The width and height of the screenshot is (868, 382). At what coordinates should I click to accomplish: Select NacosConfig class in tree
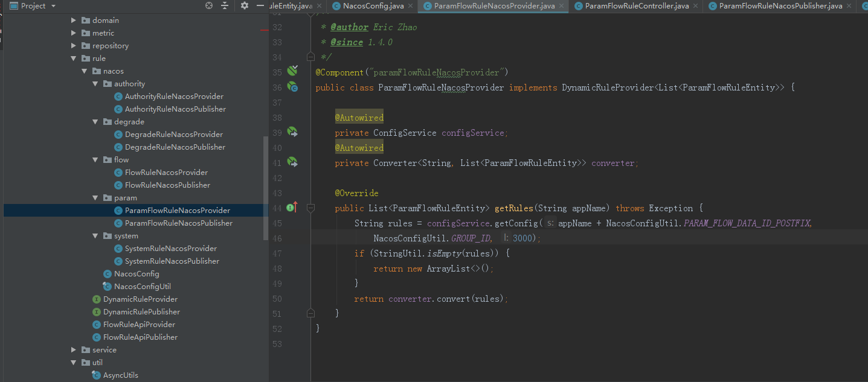click(x=137, y=274)
